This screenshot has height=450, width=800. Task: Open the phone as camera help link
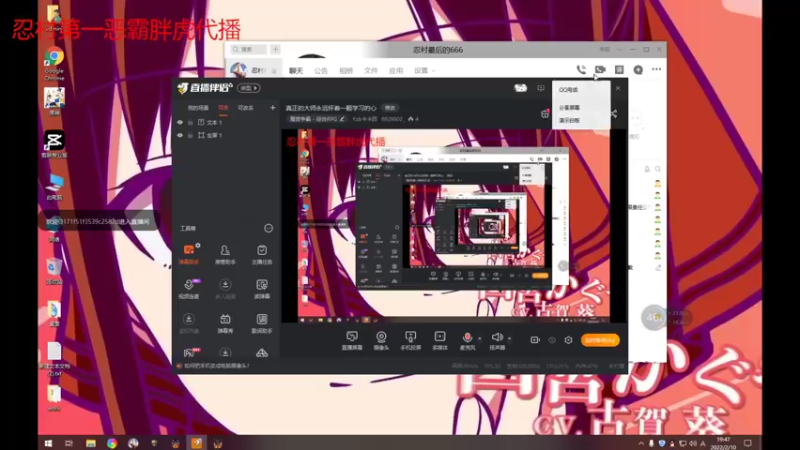coord(217,366)
